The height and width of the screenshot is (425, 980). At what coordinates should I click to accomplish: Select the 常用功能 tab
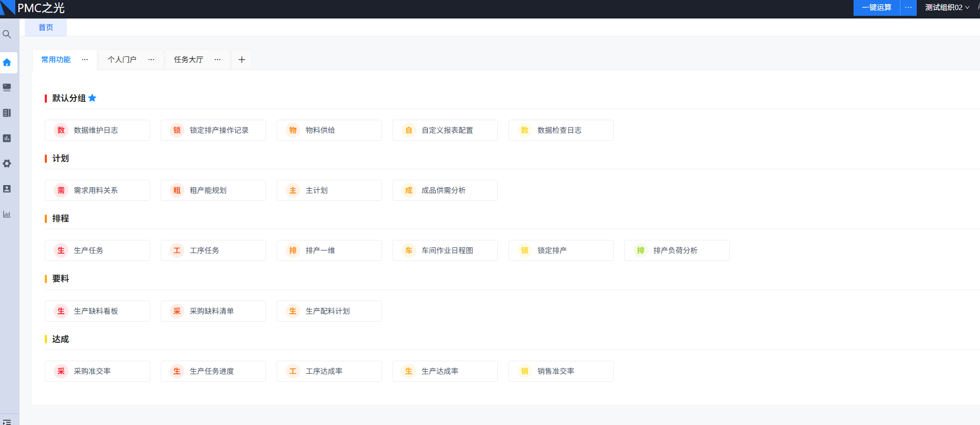pyautogui.click(x=56, y=60)
